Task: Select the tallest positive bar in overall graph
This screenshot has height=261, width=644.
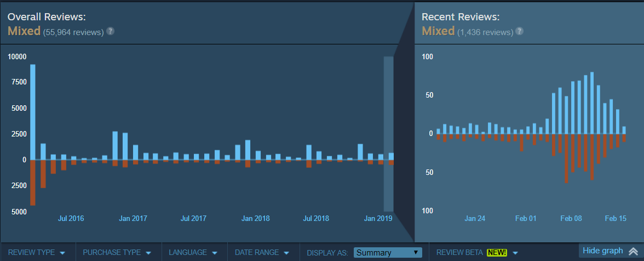Action: pos(33,112)
